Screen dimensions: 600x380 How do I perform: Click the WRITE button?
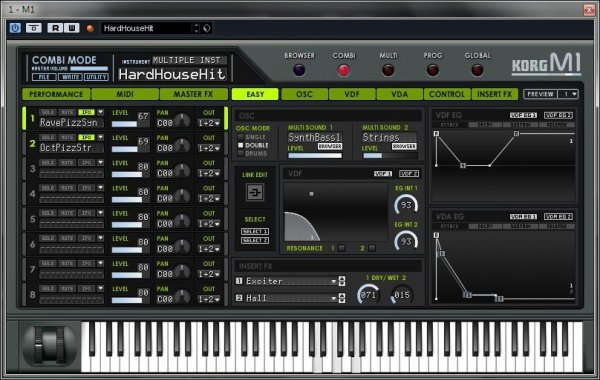70,77
